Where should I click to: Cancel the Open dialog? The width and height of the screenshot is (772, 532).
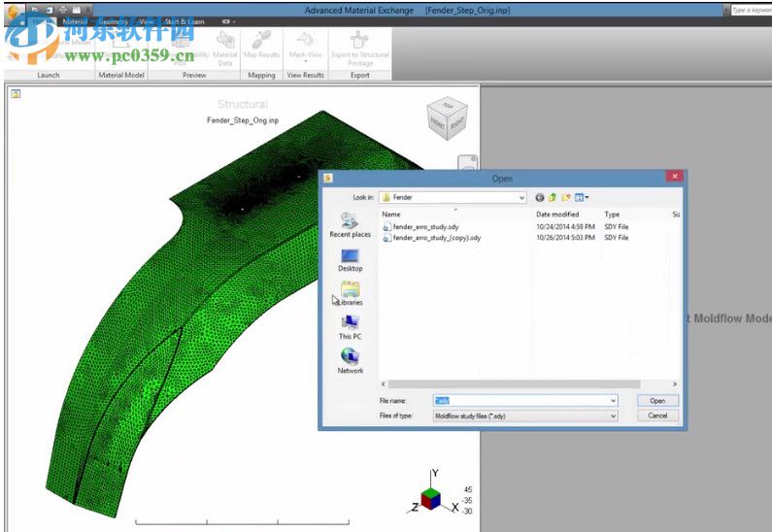(x=657, y=416)
